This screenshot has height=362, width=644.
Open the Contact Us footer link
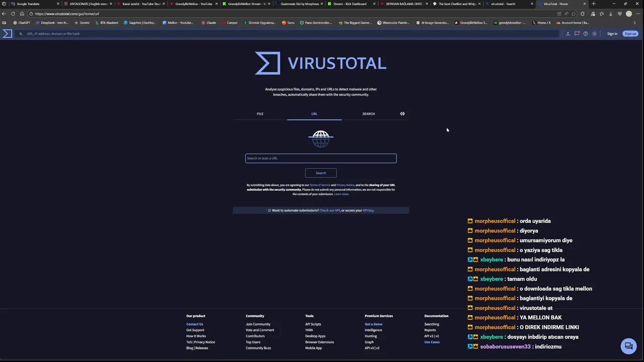(195, 324)
